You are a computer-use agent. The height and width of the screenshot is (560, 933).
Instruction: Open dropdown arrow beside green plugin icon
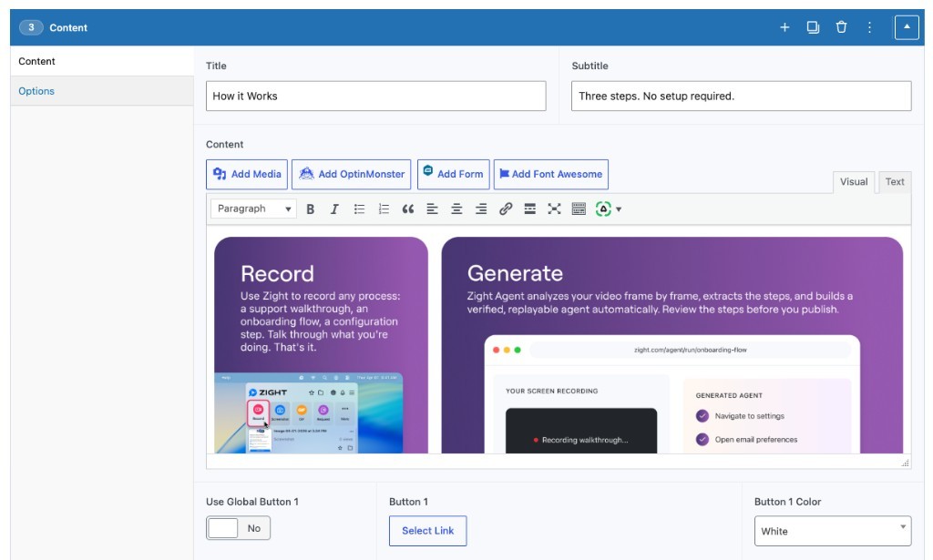619,209
